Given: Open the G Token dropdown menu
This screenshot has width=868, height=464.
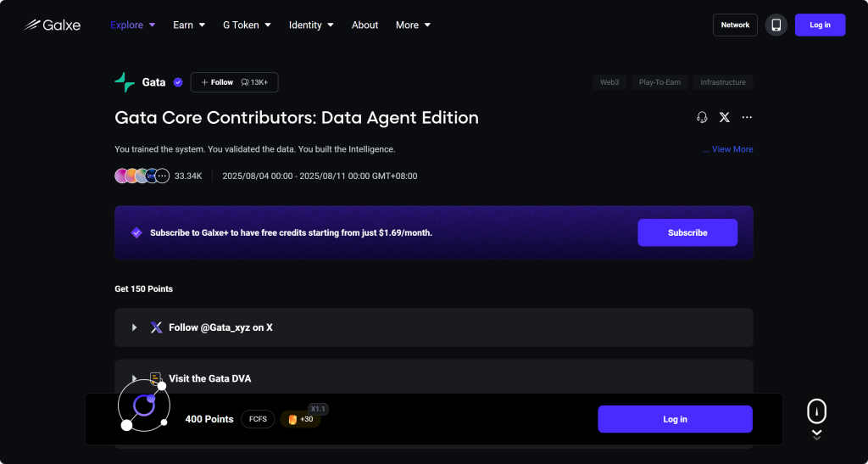Looking at the screenshot, I should 247,25.
